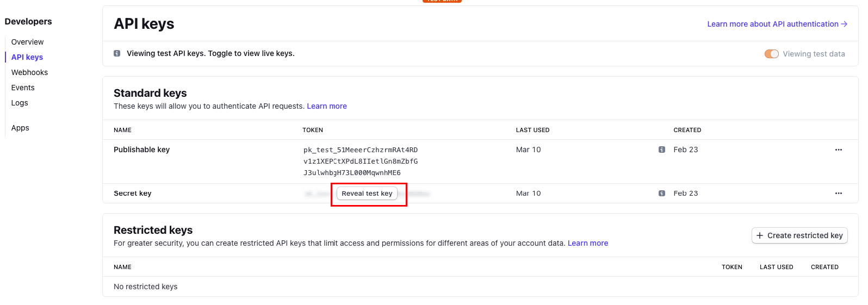Viewport: 868px width, 305px height.
Task: Open Events from the sidebar
Action: click(x=23, y=88)
